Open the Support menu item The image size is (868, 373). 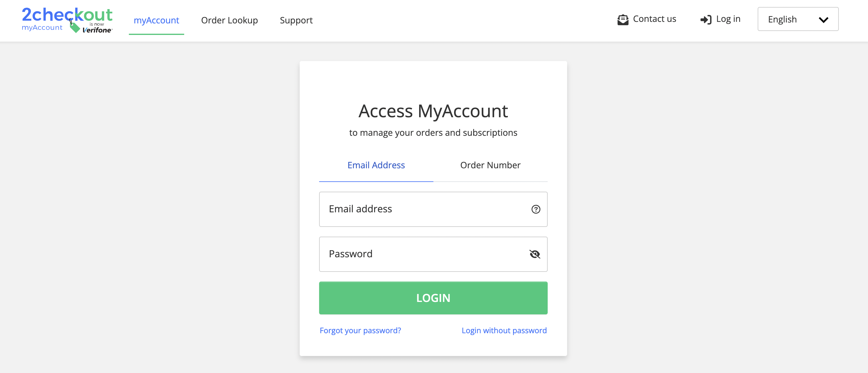click(x=296, y=20)
